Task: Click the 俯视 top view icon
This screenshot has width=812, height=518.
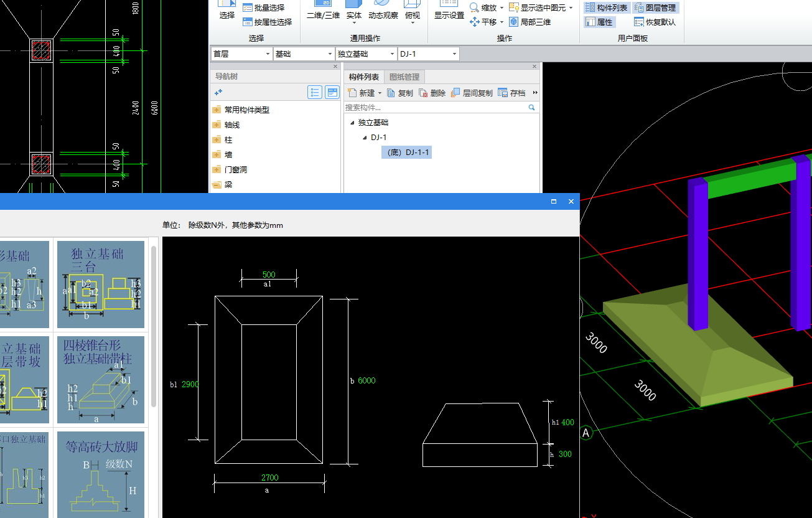Action: [412, 4]
